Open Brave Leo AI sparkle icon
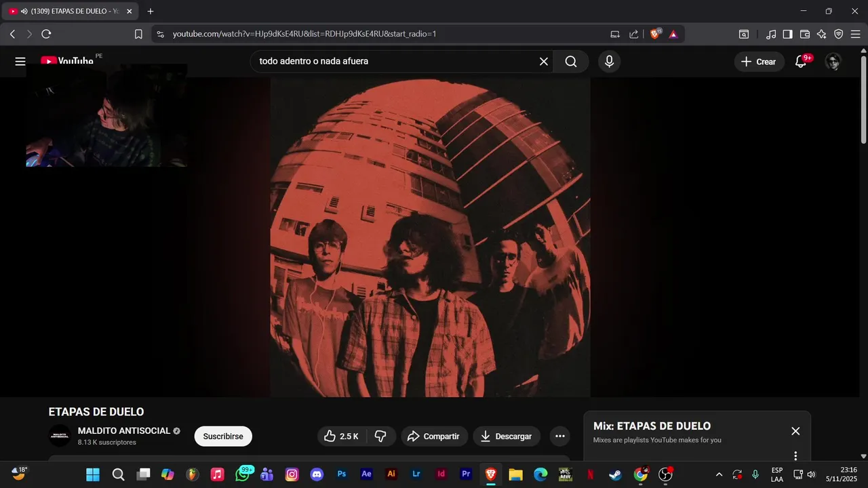Image resolution: width=868 pixels, height=488 pixels. coord(822,34)
